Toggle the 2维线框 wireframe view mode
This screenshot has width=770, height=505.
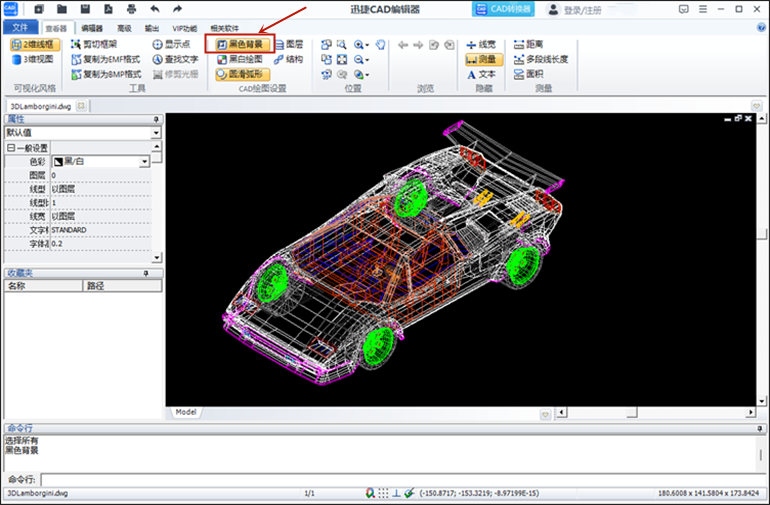click(x=35, y=45)
